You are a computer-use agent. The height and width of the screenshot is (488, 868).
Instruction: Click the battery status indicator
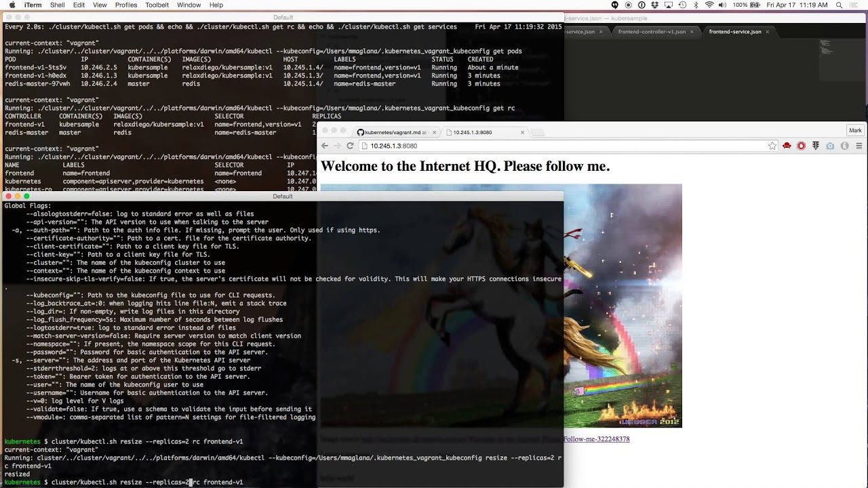[747, 5]
